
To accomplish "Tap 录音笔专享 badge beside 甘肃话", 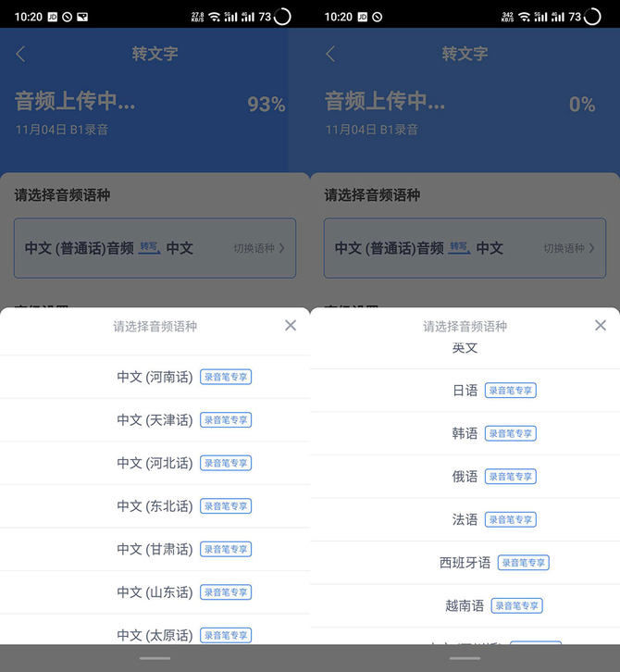I will click(226, 550).
